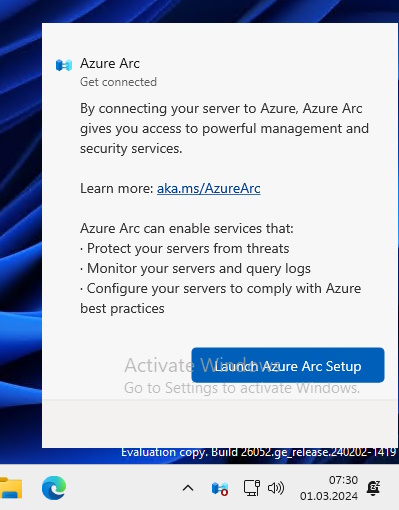Click the "Learn more:" label text

[117, 189]
